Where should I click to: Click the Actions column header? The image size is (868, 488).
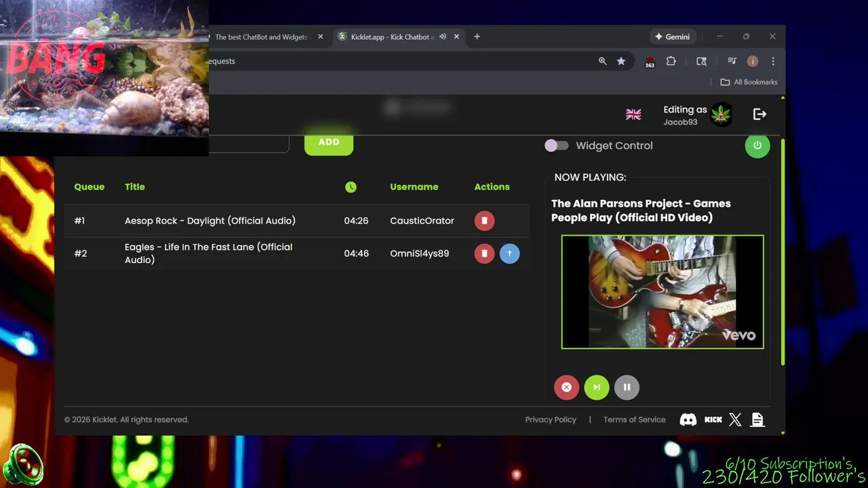pos(492,187)
